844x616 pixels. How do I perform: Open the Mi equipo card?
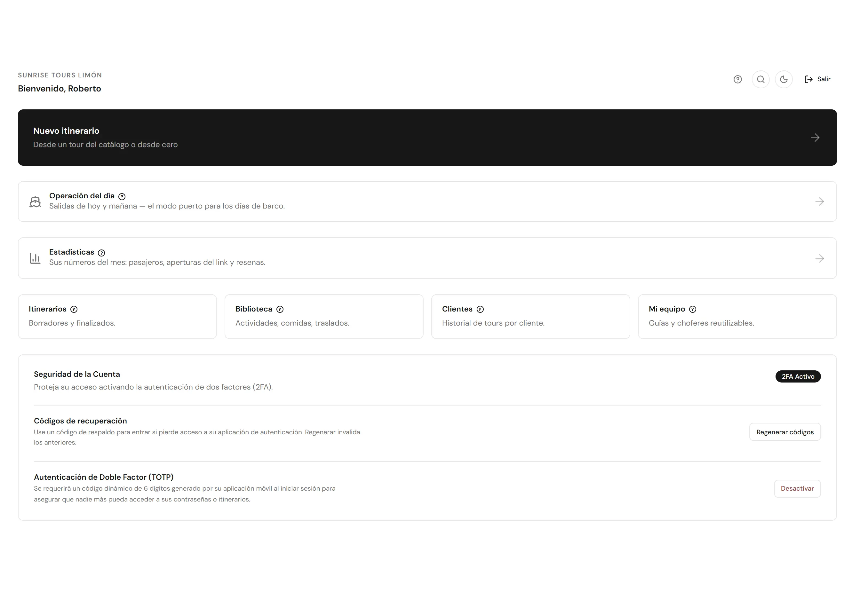[737, 317]
